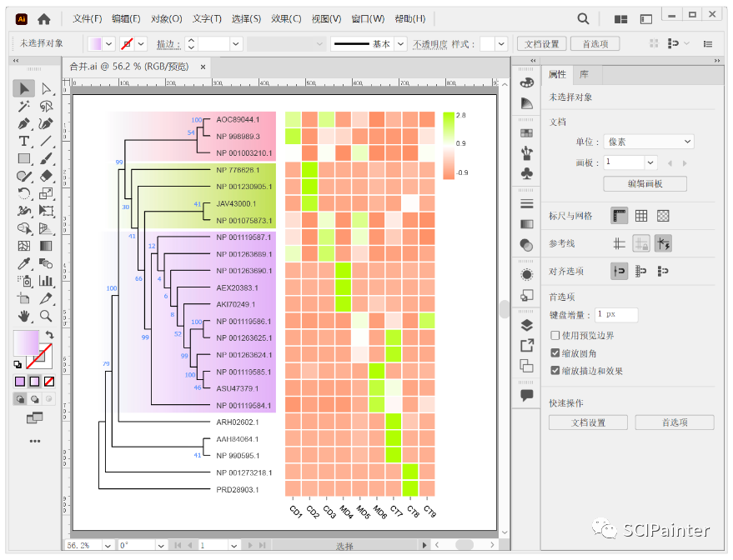Select 合并.ai document tab
This screenshot has height=560, width=733.
pos(129,67)
